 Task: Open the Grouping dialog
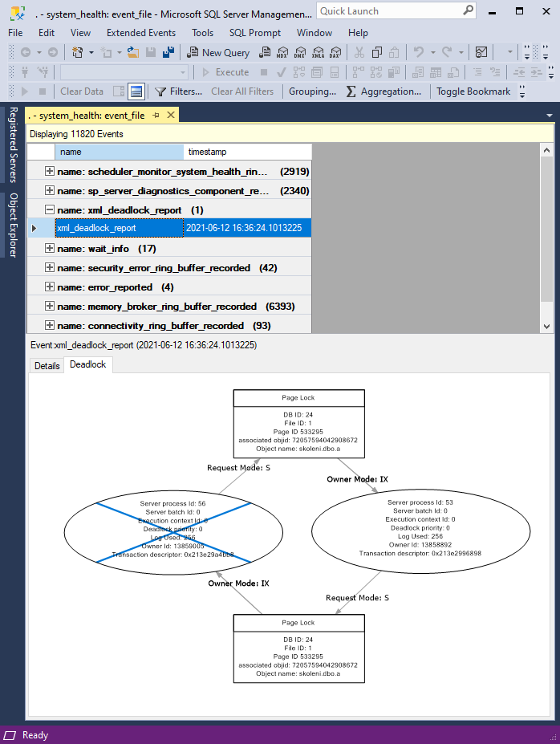tap(312, 91)
